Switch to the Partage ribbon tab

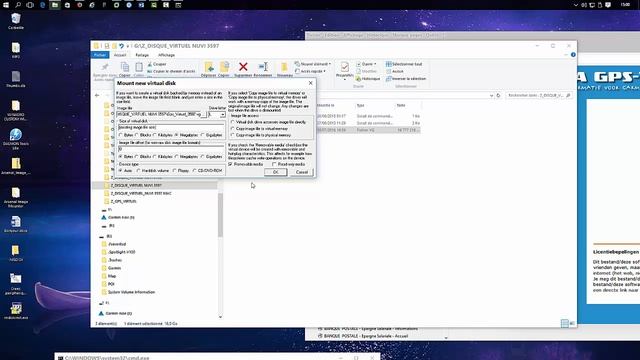(x=142, y=55)
